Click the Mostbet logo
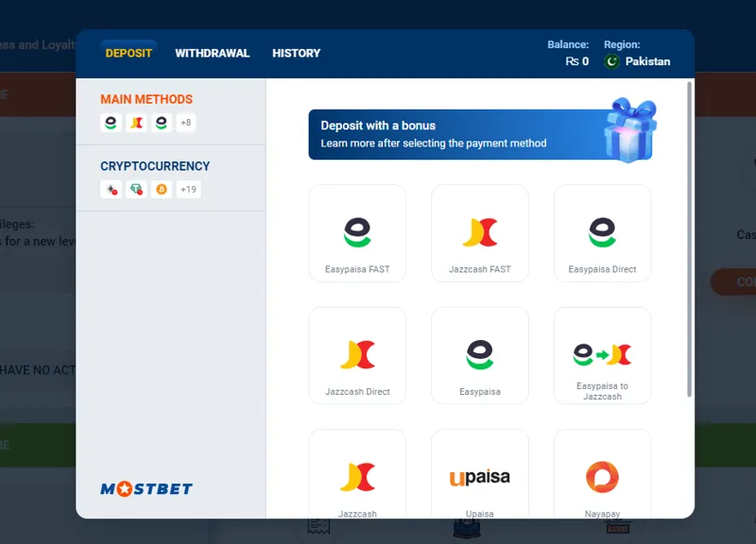The image size is (756, 544). tap(144, 488)
